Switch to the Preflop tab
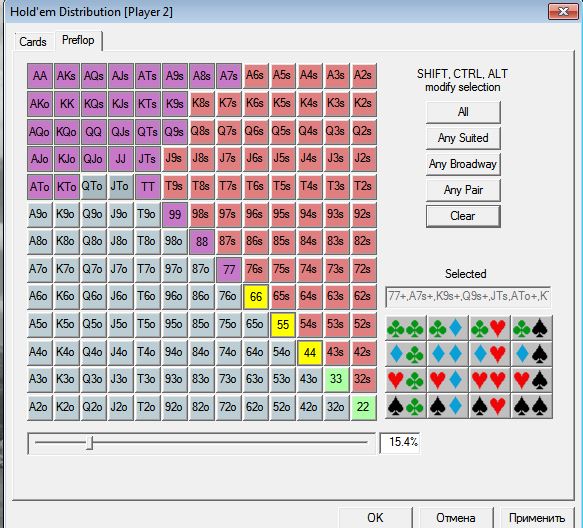583x528 pixels. pos(78,40)
